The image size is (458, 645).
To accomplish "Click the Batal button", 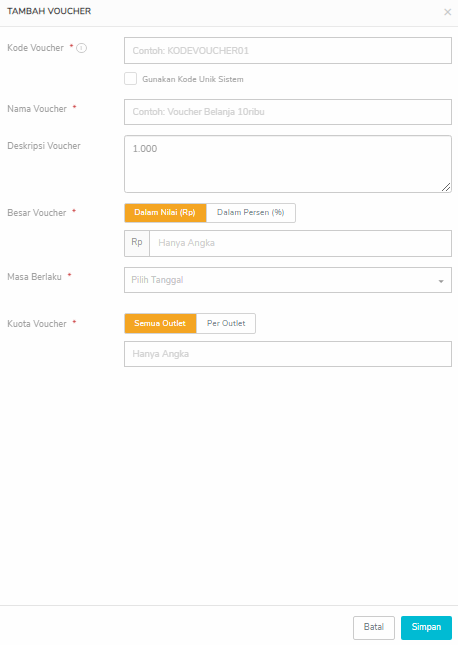I will [374, 627].
